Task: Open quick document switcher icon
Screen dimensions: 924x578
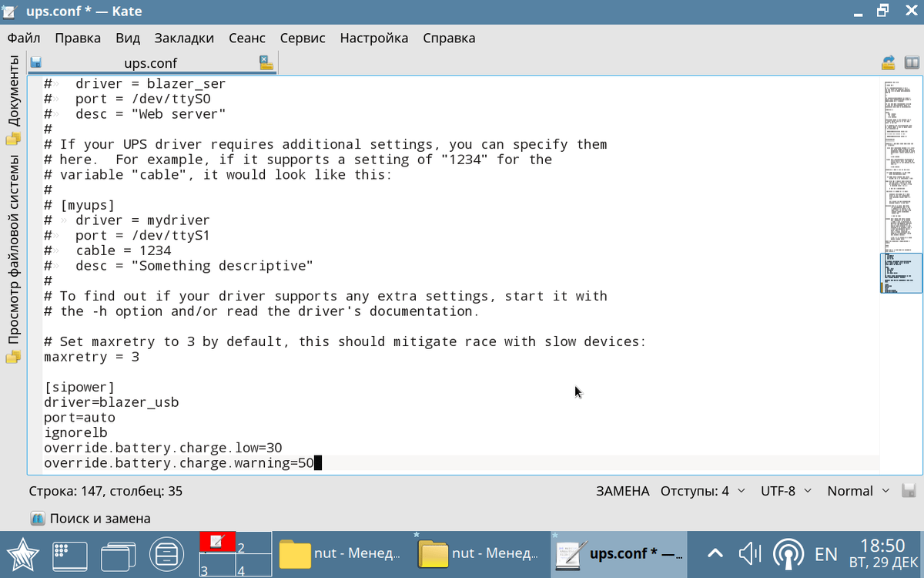Action: pyautogui.click(x=889, y=62)
